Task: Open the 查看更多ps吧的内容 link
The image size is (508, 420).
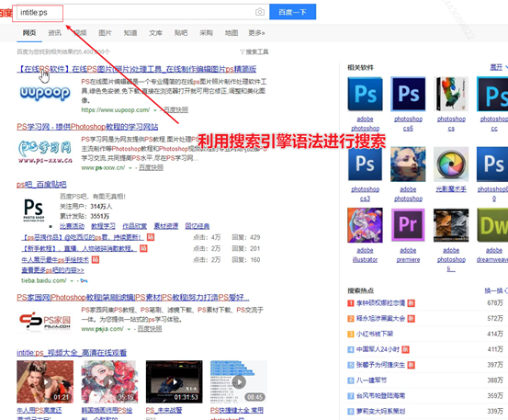Action: click(x=52, y=270)
